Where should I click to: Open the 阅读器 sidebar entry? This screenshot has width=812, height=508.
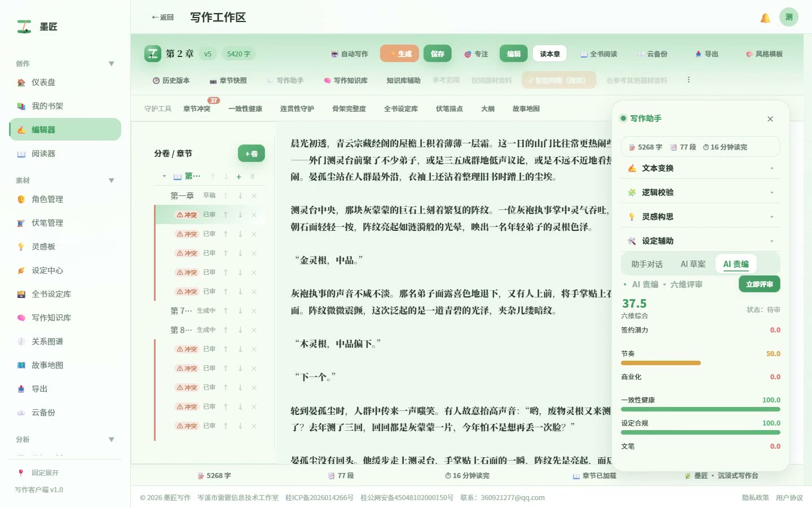tap(65, 154)
